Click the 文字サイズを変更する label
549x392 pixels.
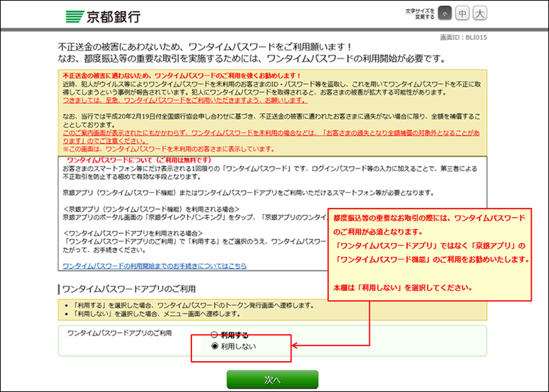(x=420, y=14)
